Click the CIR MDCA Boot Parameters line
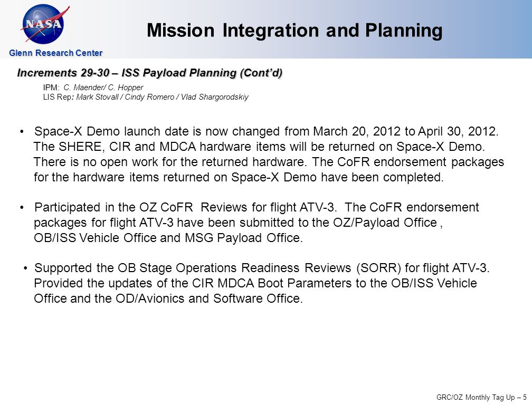The height and width of the screenshot is (405, 532). 255,283
